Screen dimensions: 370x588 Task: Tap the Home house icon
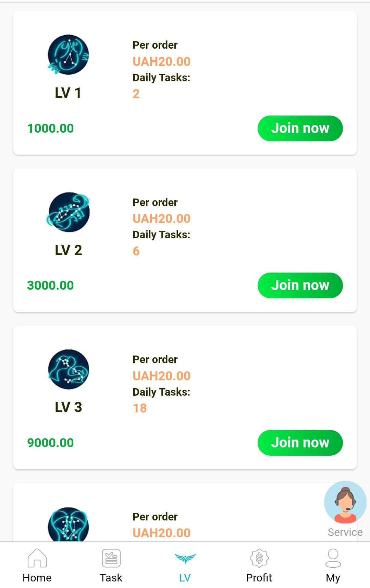tap(37, 558)
